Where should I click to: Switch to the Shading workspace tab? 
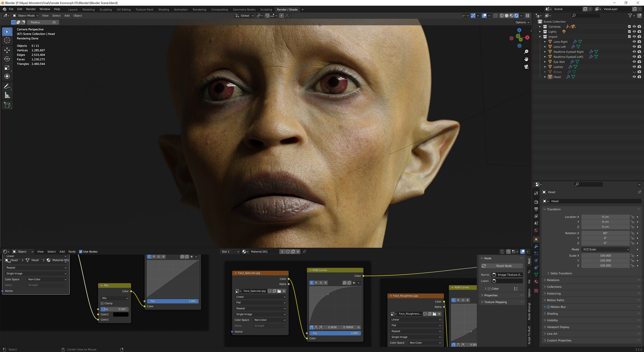tap(164, 9)
